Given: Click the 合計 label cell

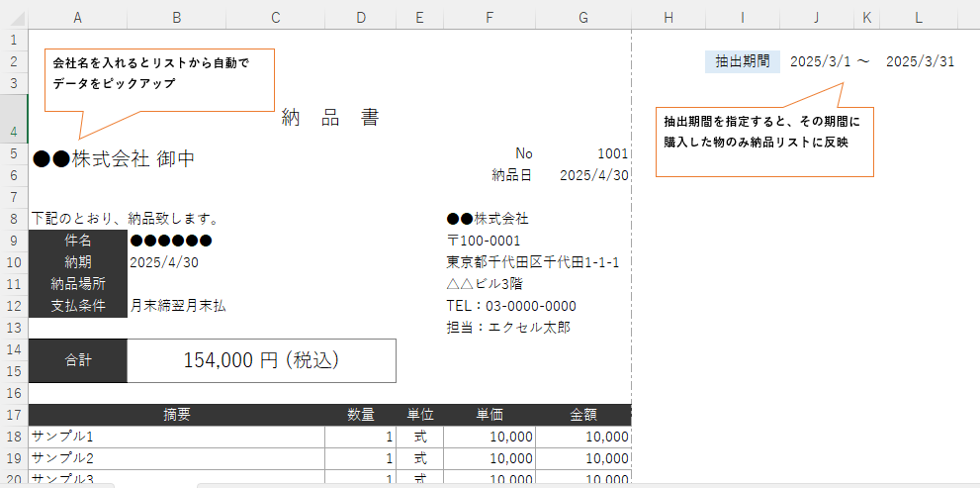Looking at the screenshot, I should pos(77,360).
